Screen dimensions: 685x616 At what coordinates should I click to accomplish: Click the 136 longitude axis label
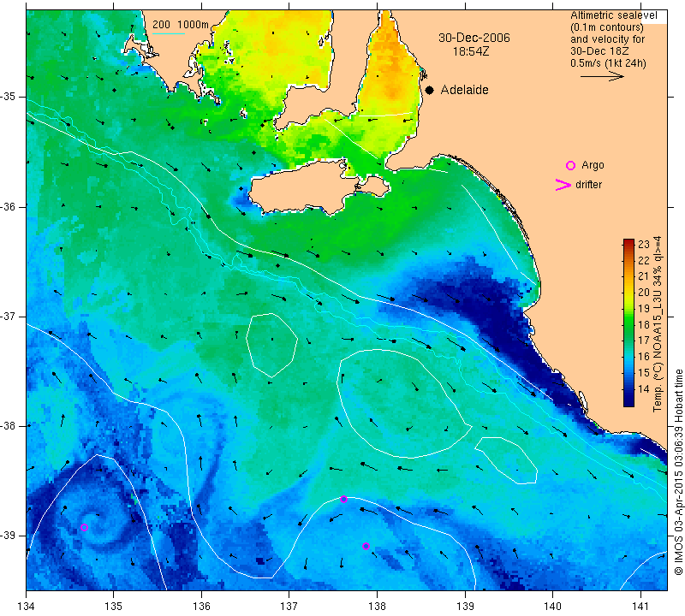click(x=201, y=606)
